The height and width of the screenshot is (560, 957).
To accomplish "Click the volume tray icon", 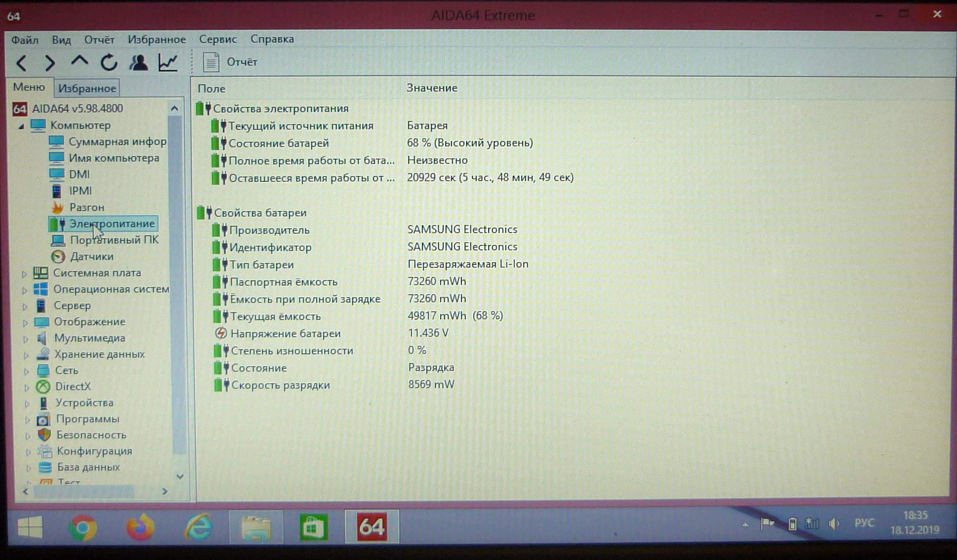I will point(834,524).
